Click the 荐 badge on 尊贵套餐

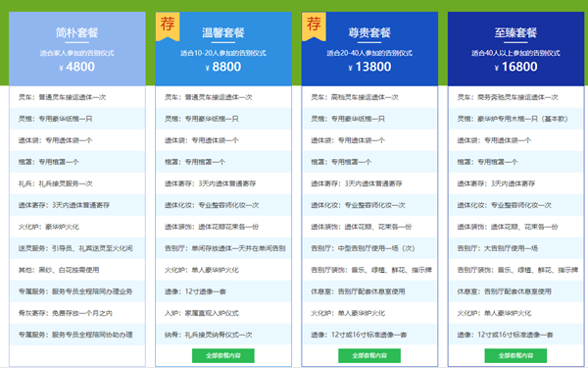click(x=314, y=26)
